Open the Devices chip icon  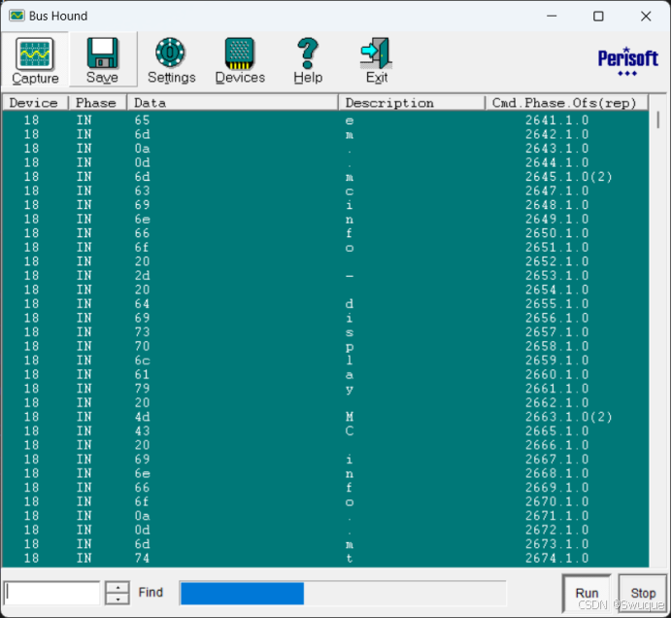pyautogui.click(x=240, y=53)
